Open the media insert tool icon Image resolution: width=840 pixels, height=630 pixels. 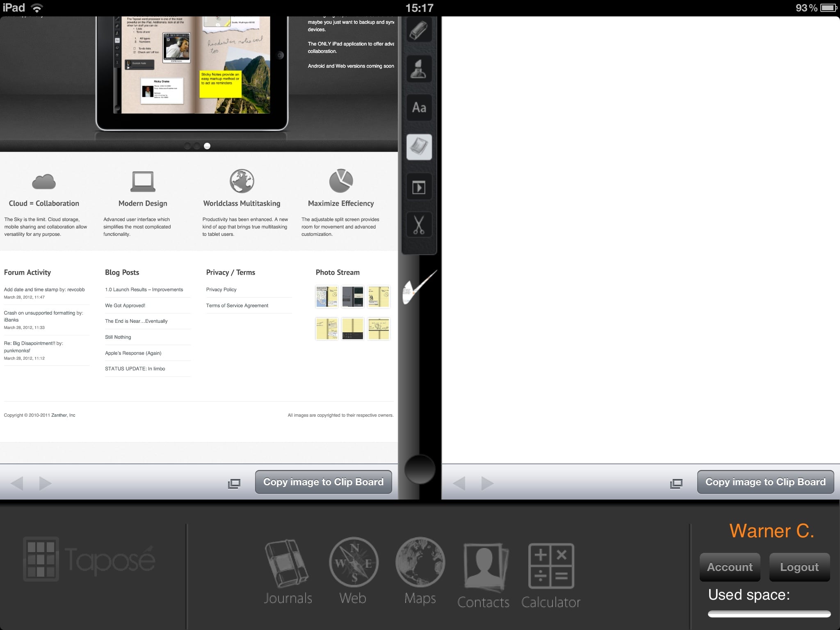pyautogui.click(x=419, y=187)
